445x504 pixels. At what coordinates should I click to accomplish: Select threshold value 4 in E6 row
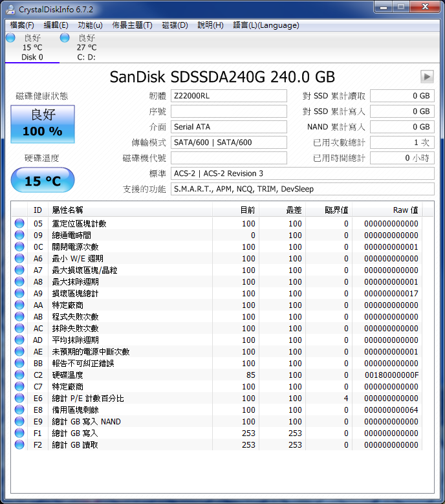pyautogui.click(x=346, y=399)
